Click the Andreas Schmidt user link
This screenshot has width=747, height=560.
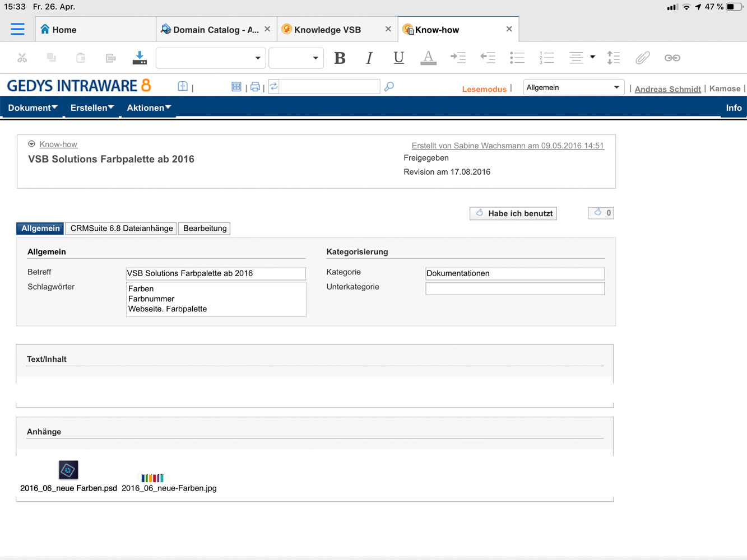point(667,89)
